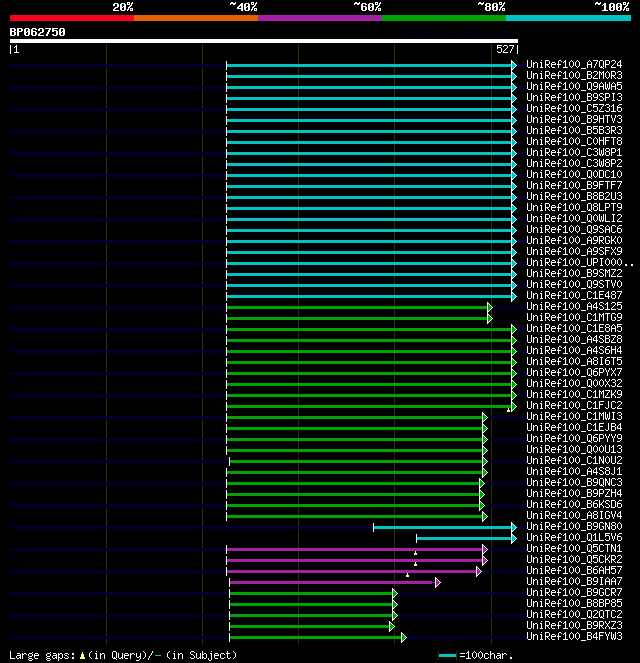Screen dimensions: 640x663
Task: Click the UniRef100_Q6PYY9 label
Action: pos(574,438)
